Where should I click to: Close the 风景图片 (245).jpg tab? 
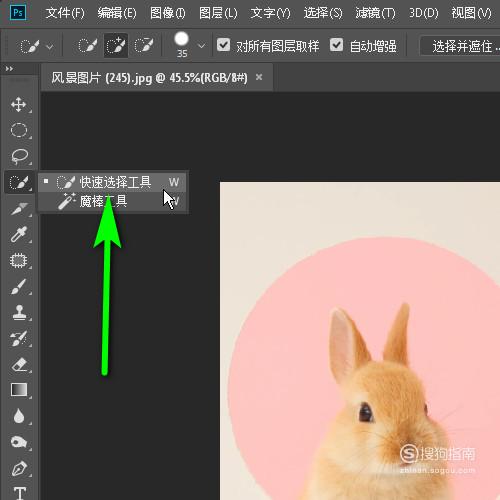point(259,77)
